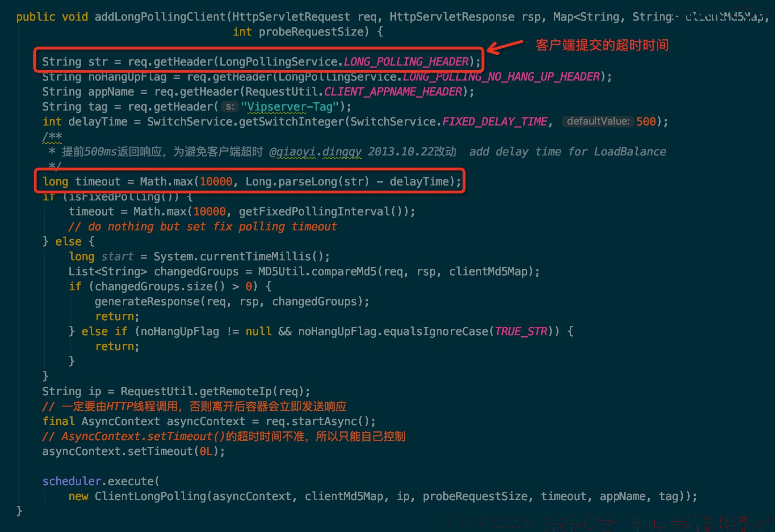775x532 pixels.
Task: Click the defaultValue: parameter hint
Action: point(598,121)
